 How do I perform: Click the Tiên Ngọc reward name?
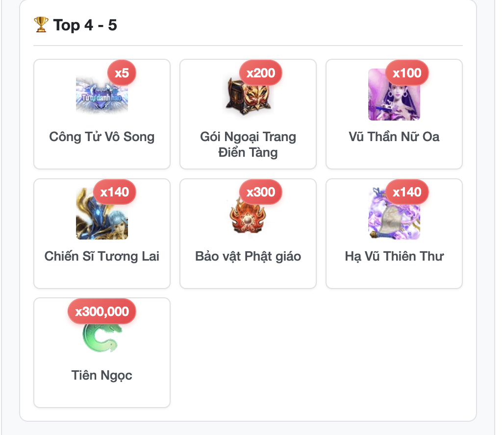click(102, 376)
